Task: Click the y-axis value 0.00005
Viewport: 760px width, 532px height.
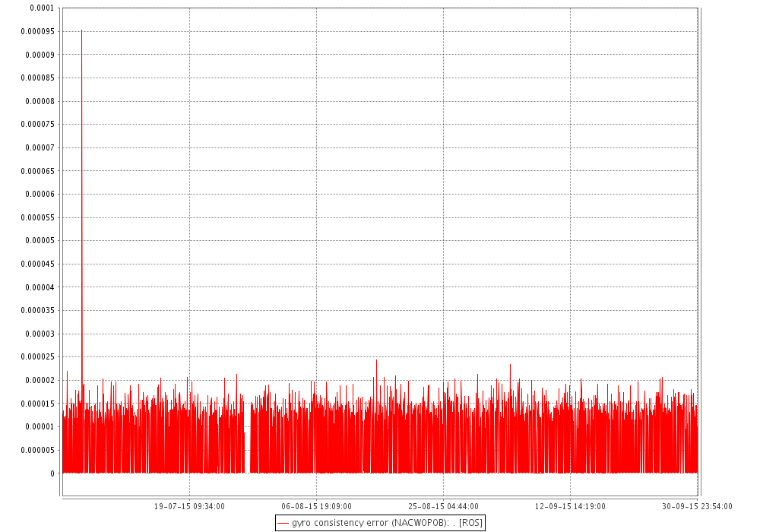Action: tap(40, 241)
